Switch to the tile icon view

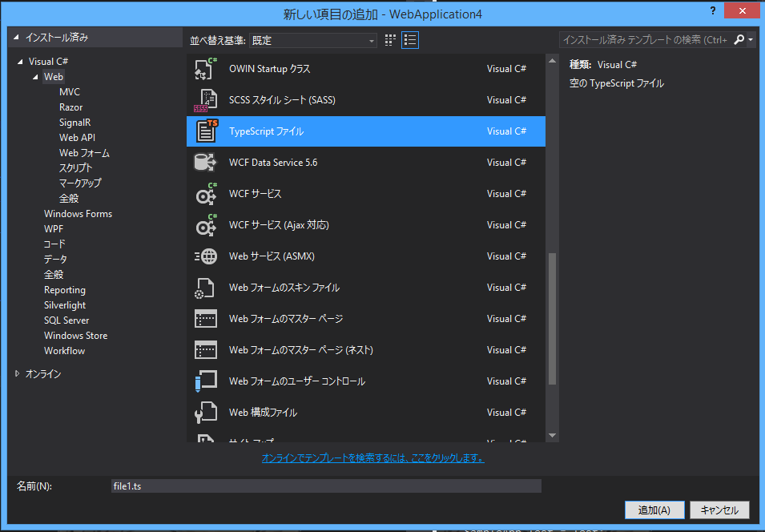[x=390, y=40]
